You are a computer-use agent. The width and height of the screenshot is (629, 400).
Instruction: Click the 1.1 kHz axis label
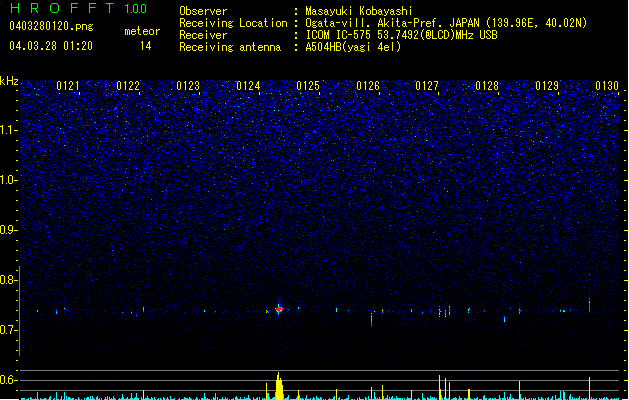9,130
